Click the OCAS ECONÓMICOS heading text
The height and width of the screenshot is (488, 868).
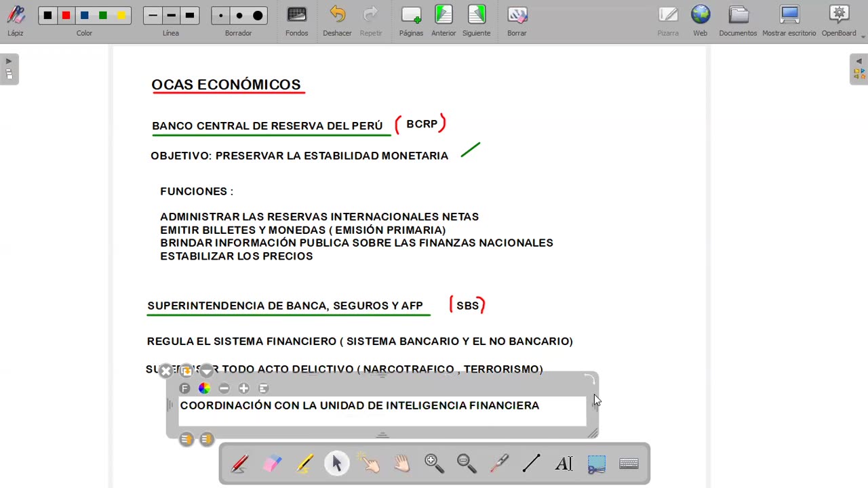pos(226,85)
